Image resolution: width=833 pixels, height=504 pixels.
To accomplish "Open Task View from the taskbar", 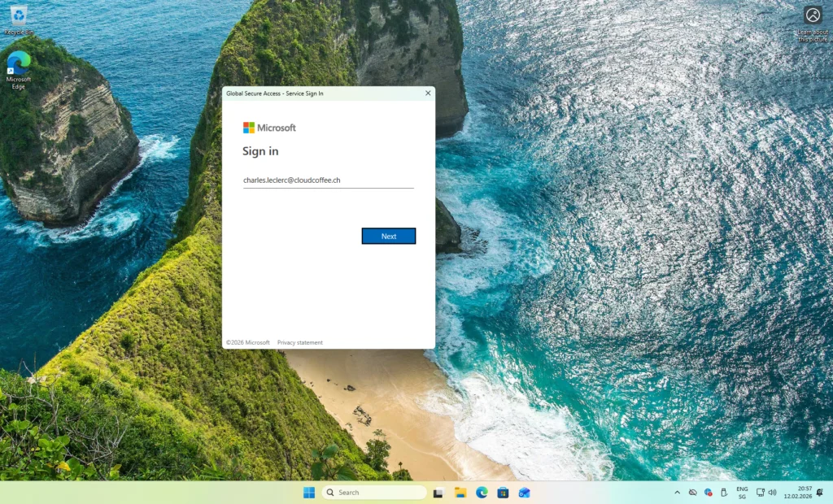I will (438, 493).
